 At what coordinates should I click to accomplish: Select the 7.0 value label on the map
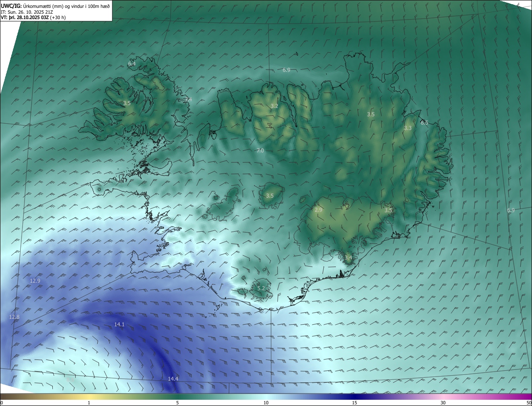[x=260, y=151]
